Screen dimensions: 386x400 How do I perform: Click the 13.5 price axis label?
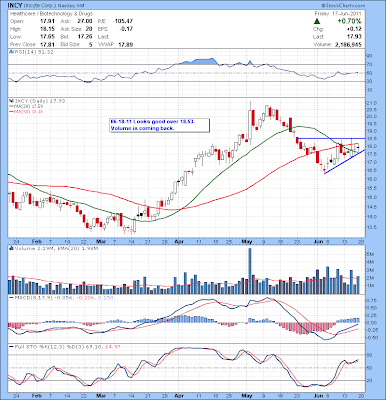point(372,228)
